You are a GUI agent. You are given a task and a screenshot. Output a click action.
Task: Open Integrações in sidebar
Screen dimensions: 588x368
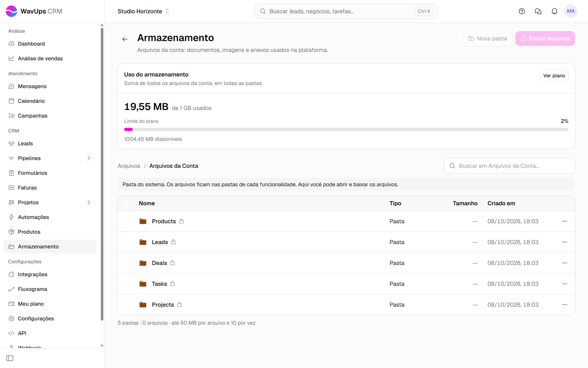point(50,274)
